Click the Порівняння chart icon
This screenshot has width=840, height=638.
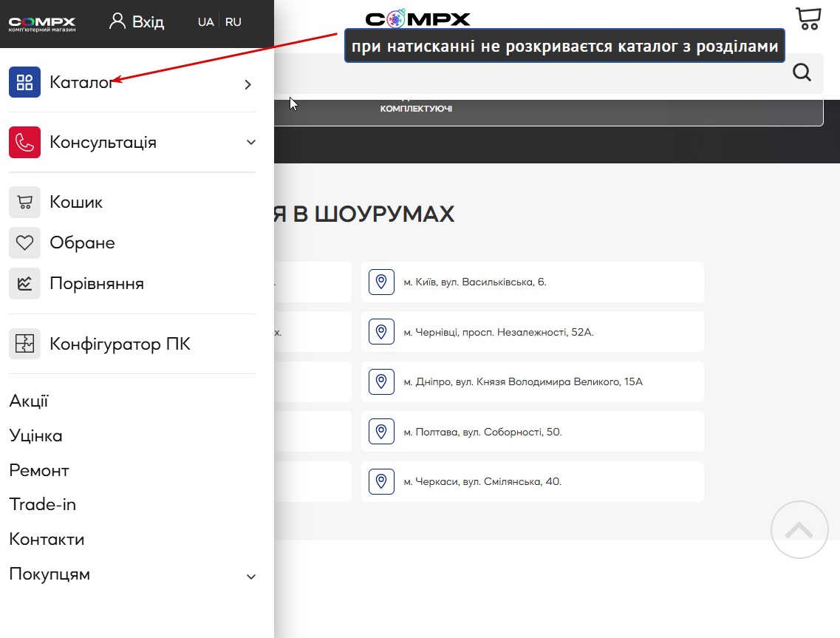[x=24, y=284]
